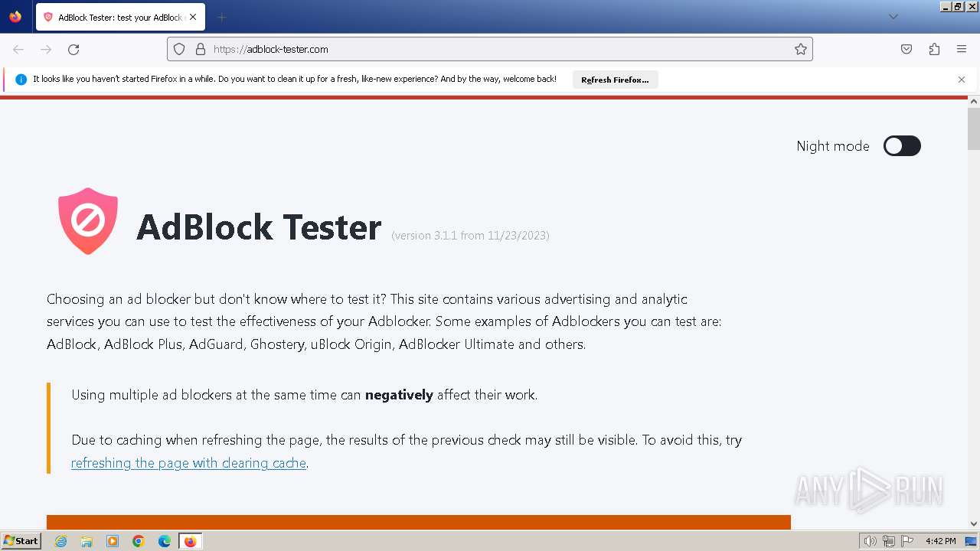
Task: Open File Explorer from taskbar
Action: (x=87, y=541)
